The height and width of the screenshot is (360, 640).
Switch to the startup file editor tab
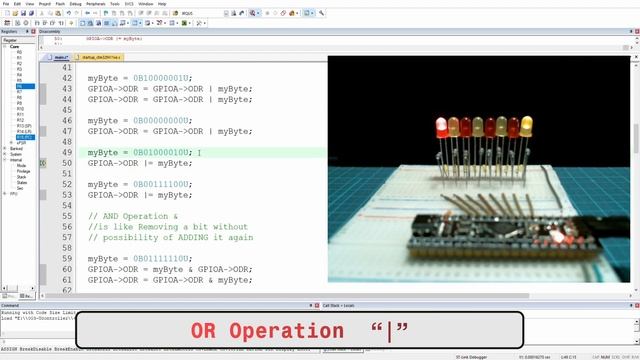tap(98, 57)
